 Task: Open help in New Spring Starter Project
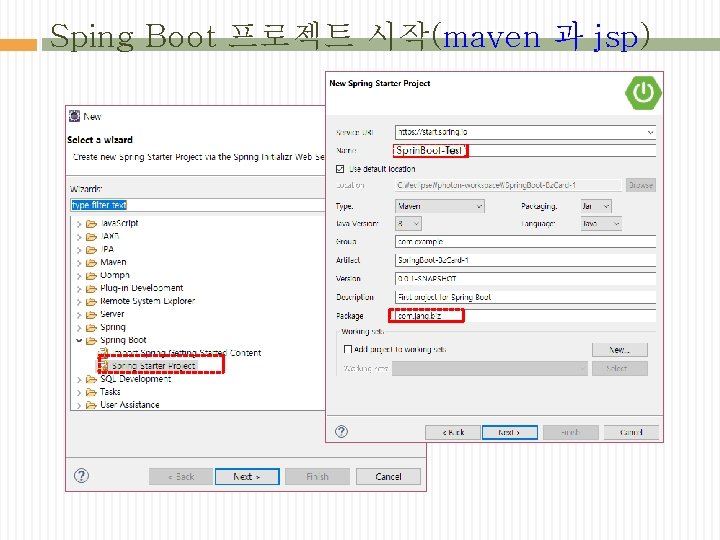click(x=341, y=431)
